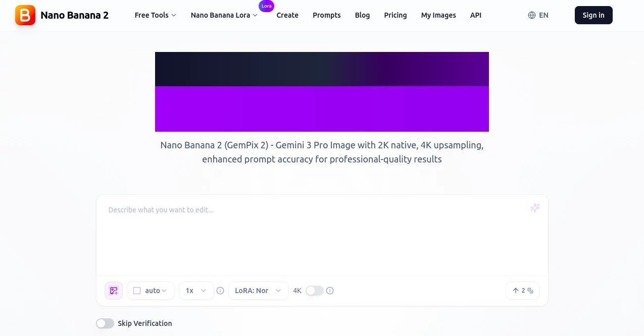
Task: Open the 1x quantity selector
Action: (195, 291)
